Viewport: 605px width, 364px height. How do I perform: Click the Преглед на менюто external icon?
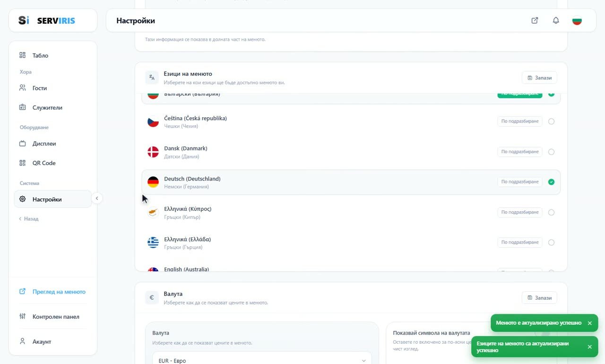click(x=22, y=292)
